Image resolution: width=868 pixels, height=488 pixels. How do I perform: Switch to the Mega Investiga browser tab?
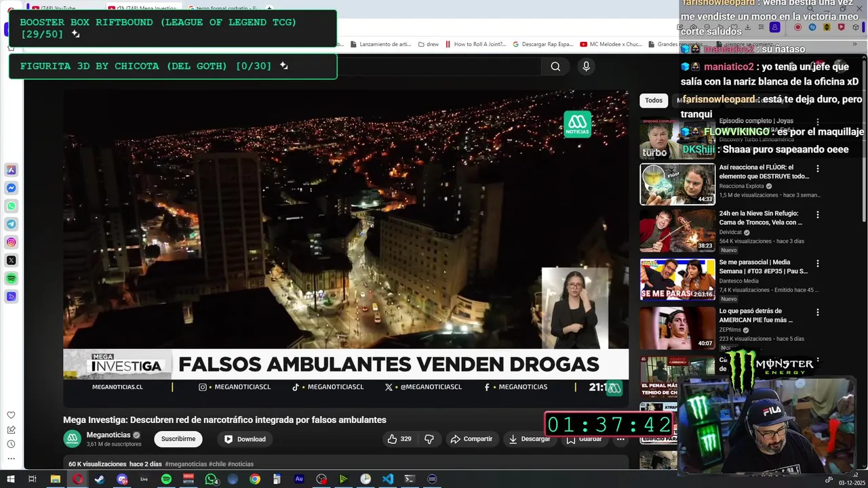pyautogui.click(x=144, y=8)
